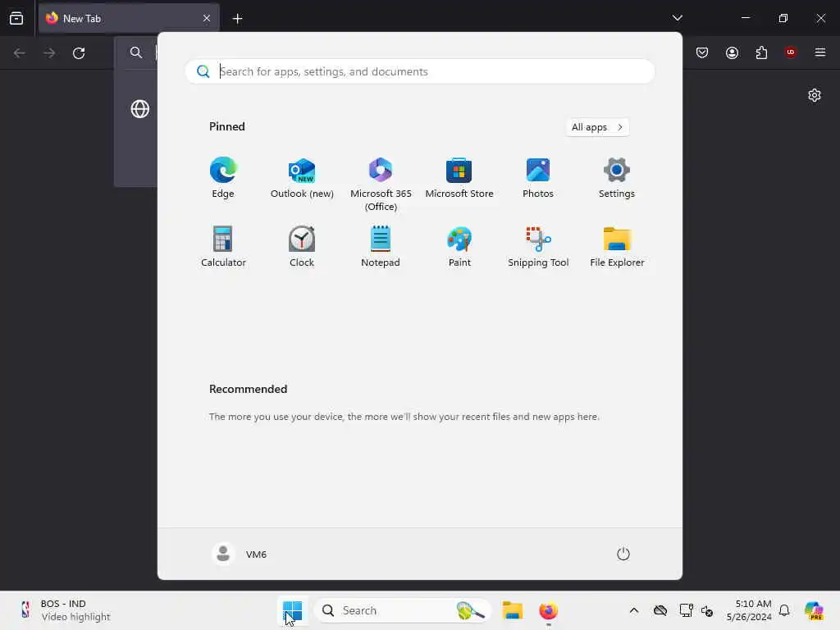Open File Explorer from the taskbar

(x=512, y=610)
